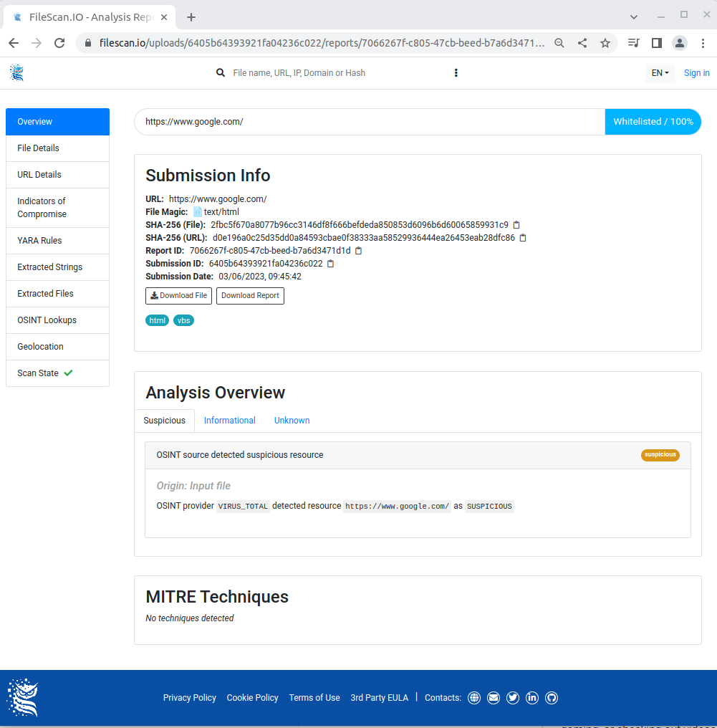The height and width of the screenshot is (728, 717).
Task: Switch to the Unknown tab
Action: (x=292, y=421)
